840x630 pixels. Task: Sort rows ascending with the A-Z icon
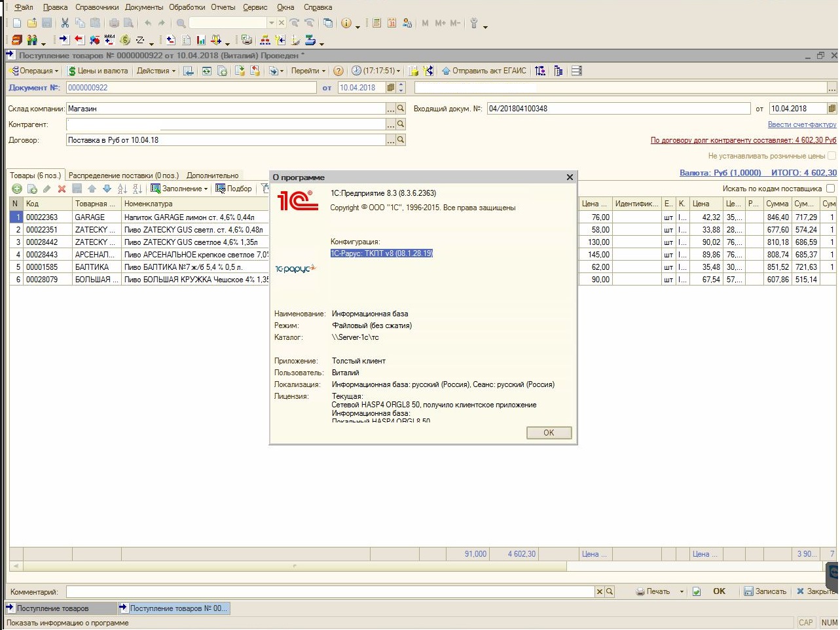[122, 189]
